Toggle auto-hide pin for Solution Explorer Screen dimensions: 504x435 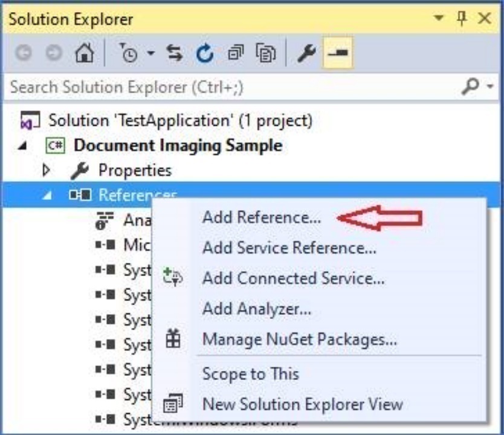pyautogui.click(x=462, y=19)
